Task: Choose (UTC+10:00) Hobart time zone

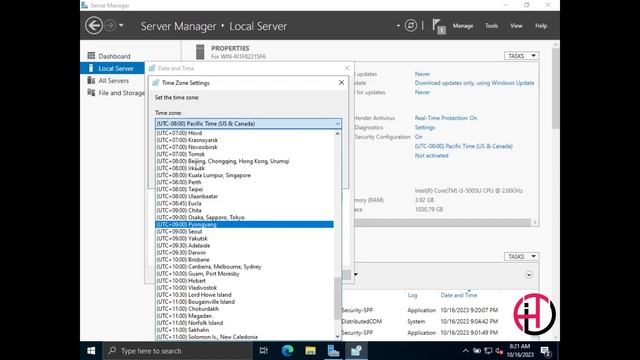Action: (245, 280)
